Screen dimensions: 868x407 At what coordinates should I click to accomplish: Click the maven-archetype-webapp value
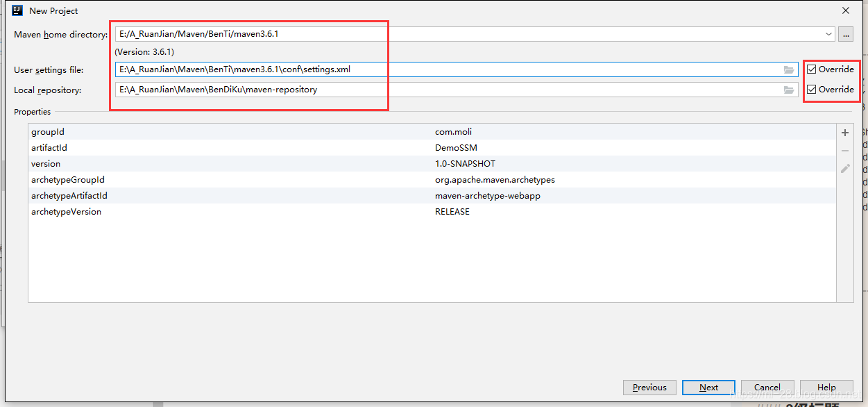pos(488,196)
